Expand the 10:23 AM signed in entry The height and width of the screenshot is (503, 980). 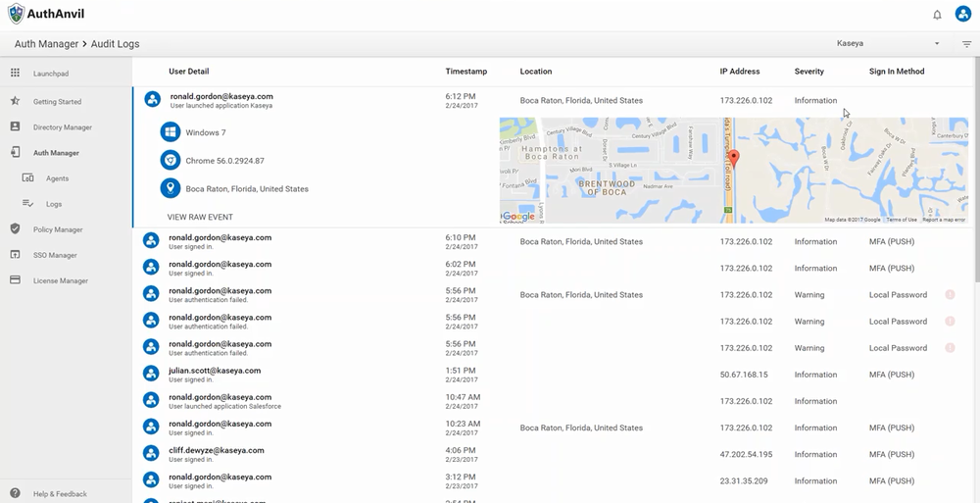554,428
